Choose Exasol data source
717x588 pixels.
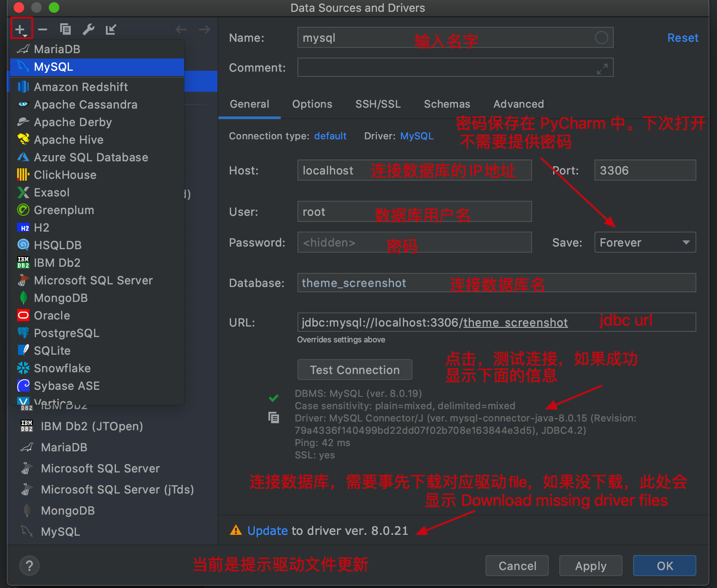click(x=97, y=192)
